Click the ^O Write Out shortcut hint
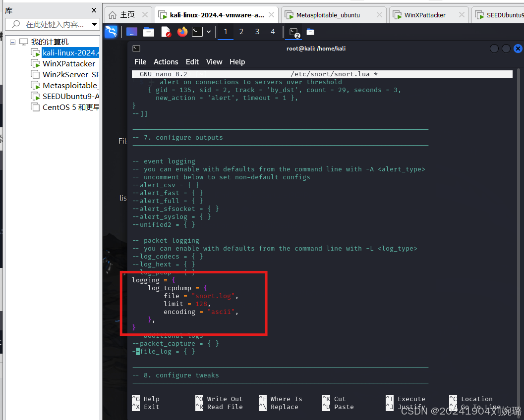This screenshot has width=524, height=420. coord(219,399)
